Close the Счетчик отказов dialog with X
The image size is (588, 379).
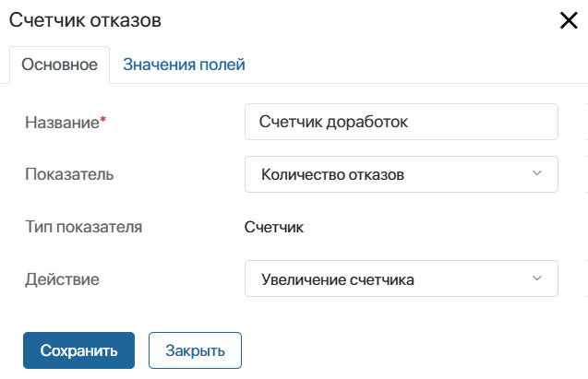click(x=569, y=20)
